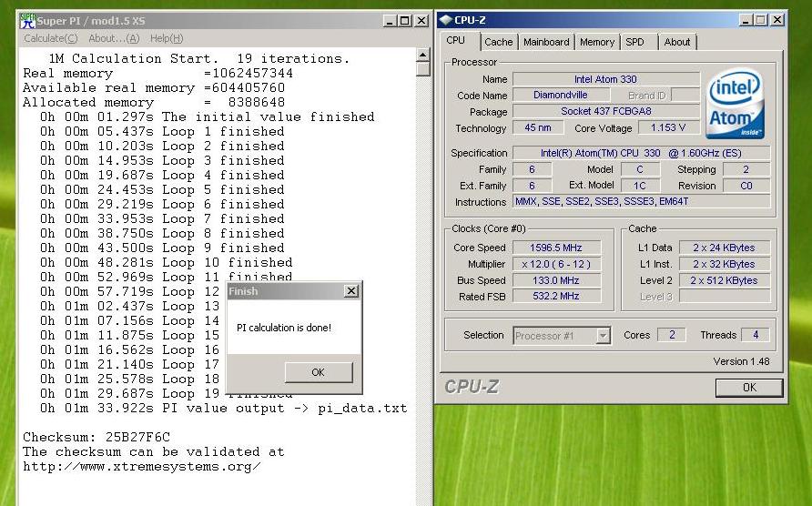Click the Threads value field
The height and width of the screenshot is (506, 812).
click(x=755, y=335)
